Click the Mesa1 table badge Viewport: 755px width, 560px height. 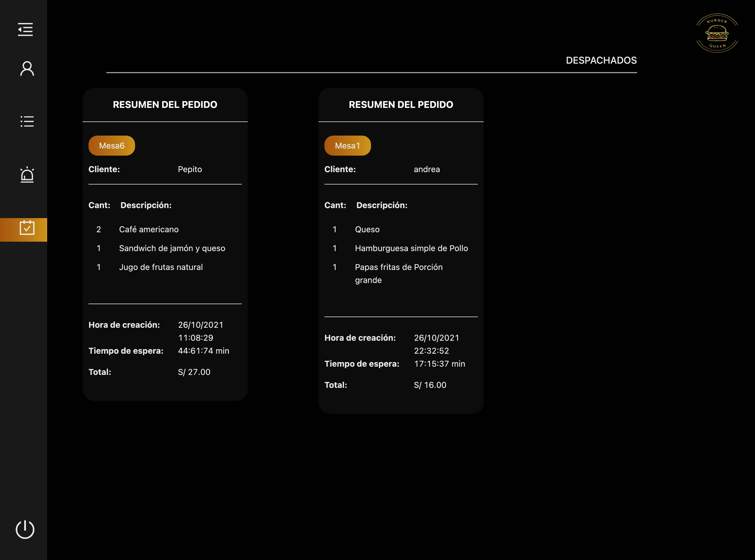(347, 146)
